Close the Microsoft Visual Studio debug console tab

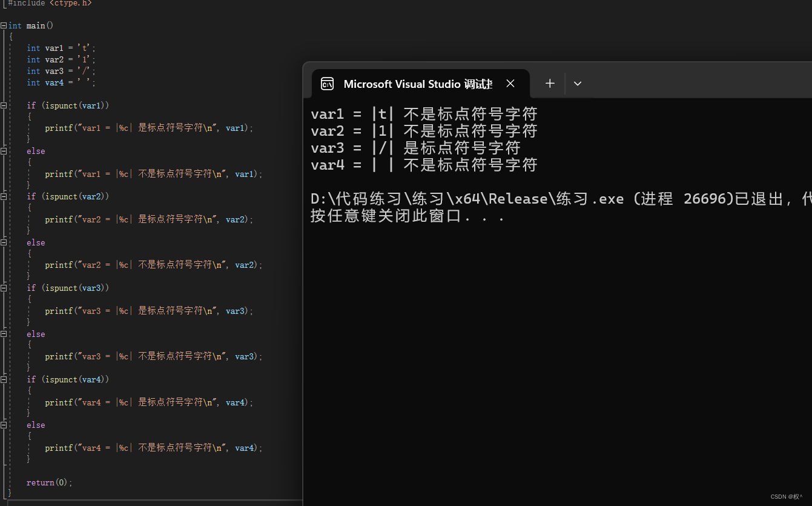[x=510, y=84]
